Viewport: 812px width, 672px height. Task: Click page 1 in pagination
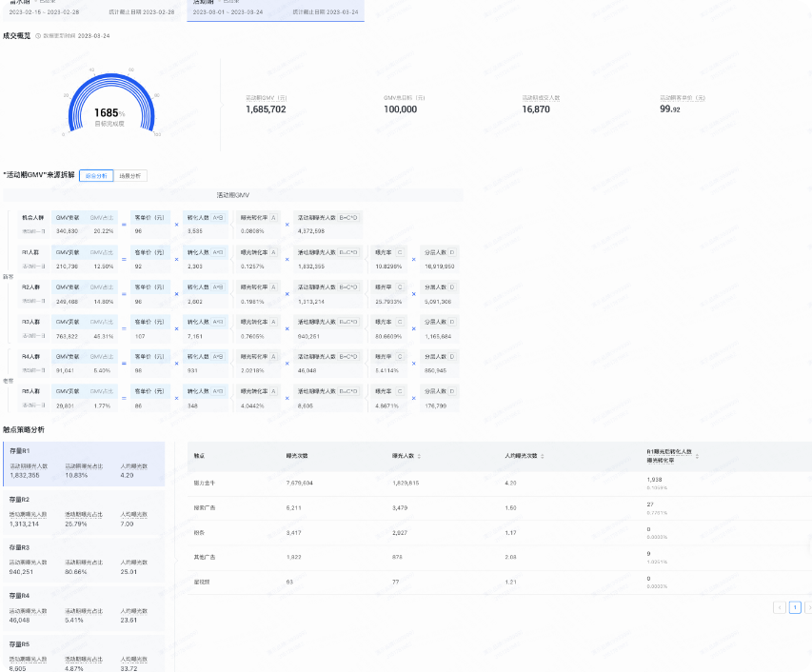(795, 607)
